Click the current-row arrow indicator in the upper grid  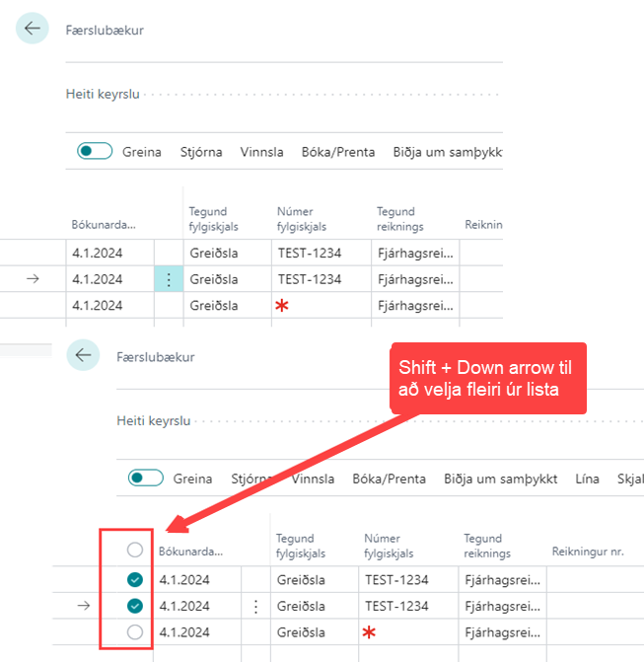point(33,279)
